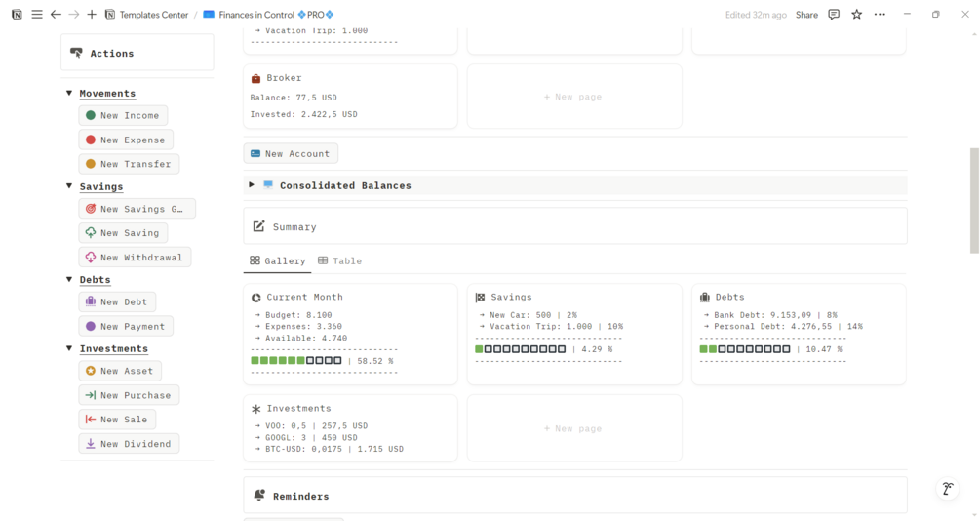Click the vertical page scrollbar
This screenshot has width=980, height=521.
tap(974, 200)
